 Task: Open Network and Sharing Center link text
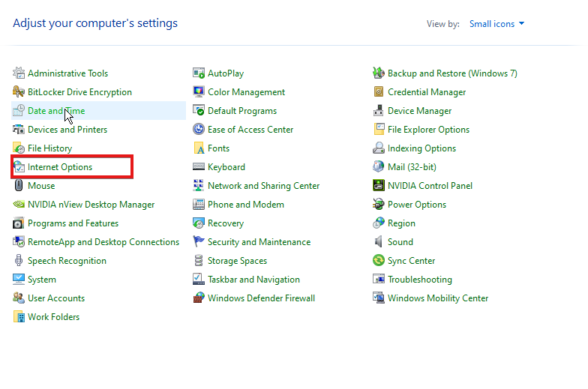click(264, 186)
